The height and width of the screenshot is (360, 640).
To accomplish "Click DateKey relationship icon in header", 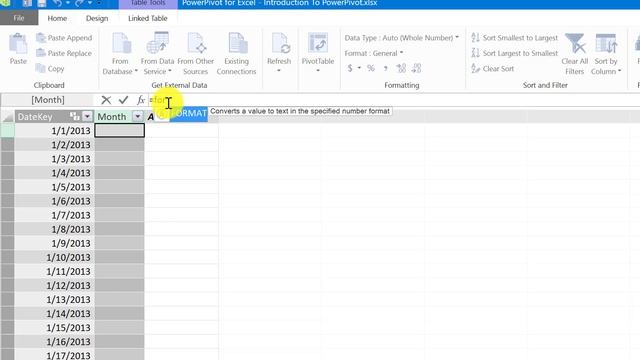I will point(75,116).
